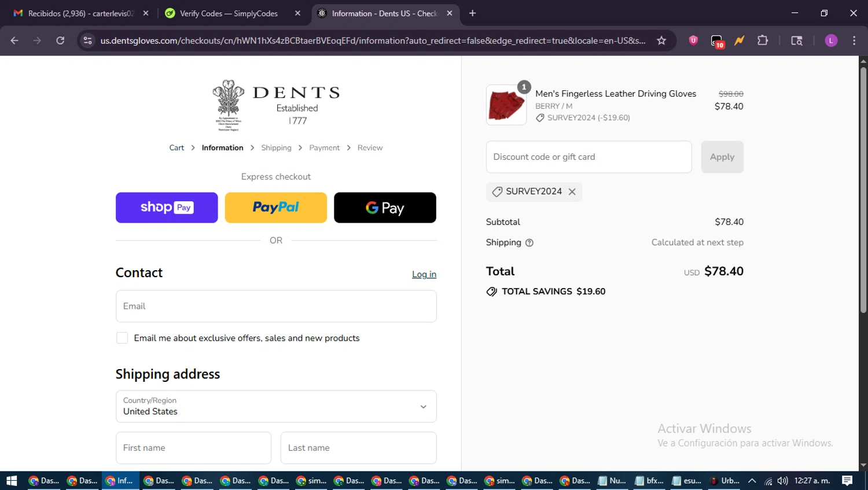Screen dimensions: 868x490
Task: Open a new browser tab
Action: (473, 13)
